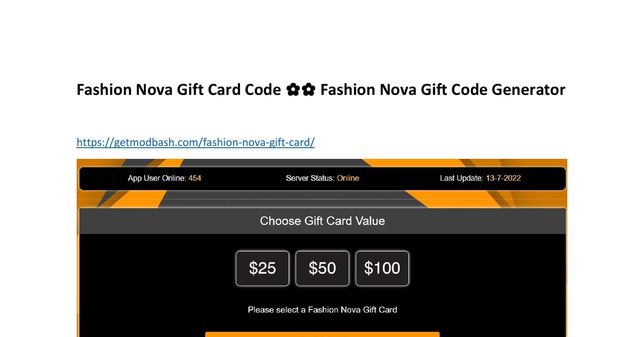The width and height of the screenshot is (644, 337).
Task: Click the Choose Gift Card Value header
Action: (322, 221)
